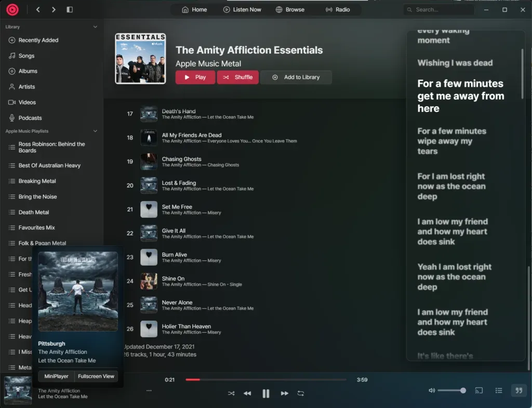Mute with the speaker volume icon
Viewport: 532px width, 408px height.
432,390
